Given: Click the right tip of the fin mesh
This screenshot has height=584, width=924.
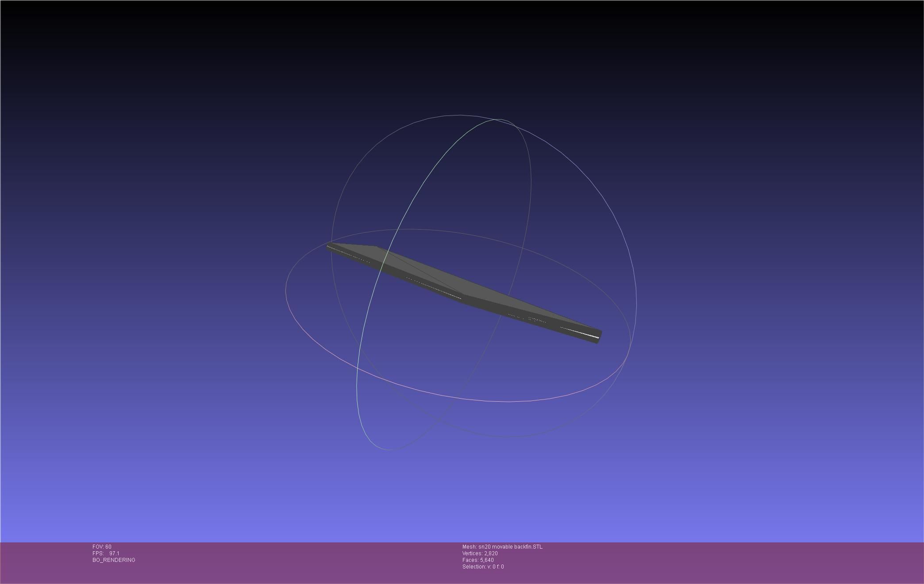Looking at the screenshot, I should 600,335.
